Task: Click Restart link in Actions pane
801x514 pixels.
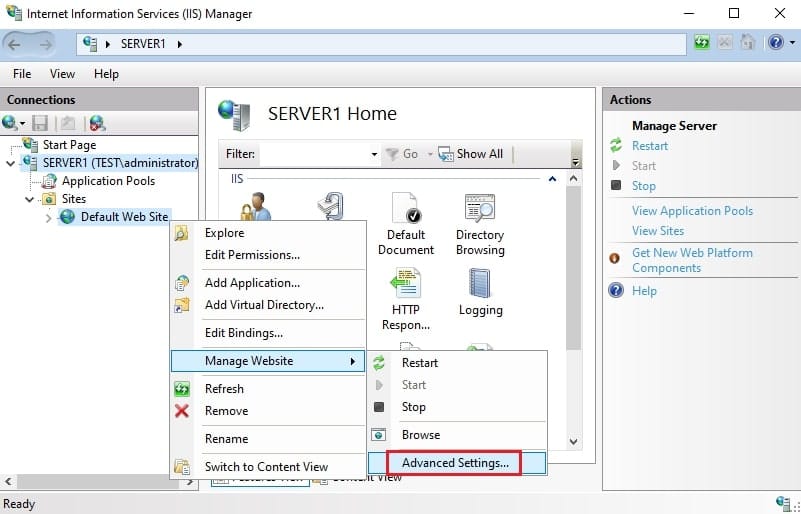Action: [x=650, y=146]
